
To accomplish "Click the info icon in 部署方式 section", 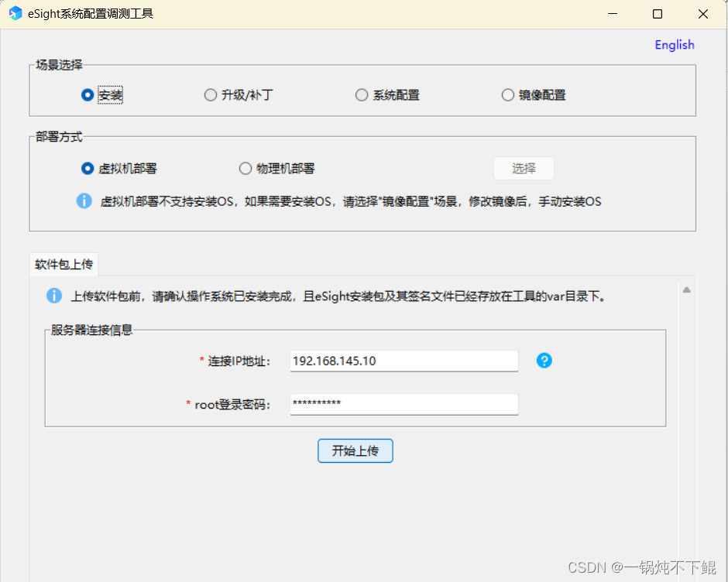I will click(x=84, y=201).
